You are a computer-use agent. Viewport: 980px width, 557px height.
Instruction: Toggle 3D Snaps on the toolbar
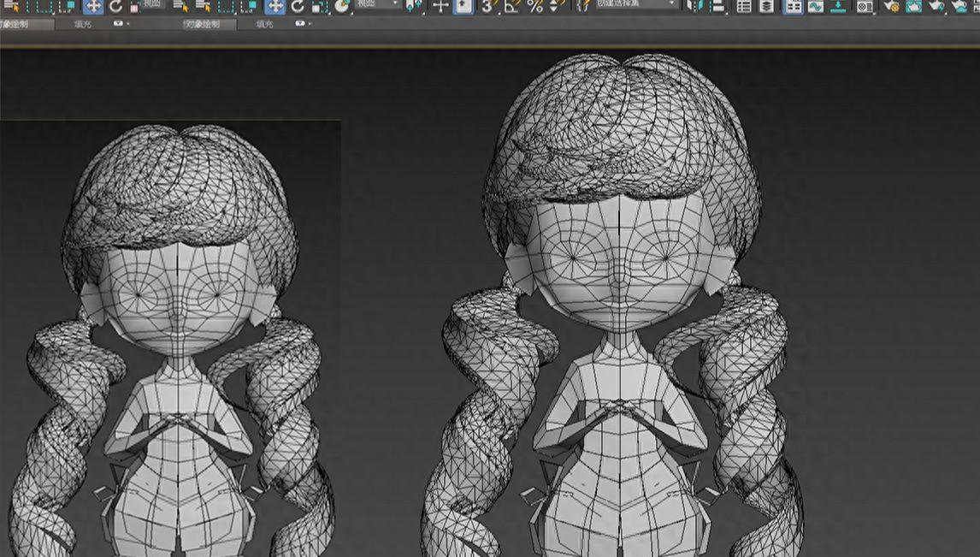tap(488, 6)
